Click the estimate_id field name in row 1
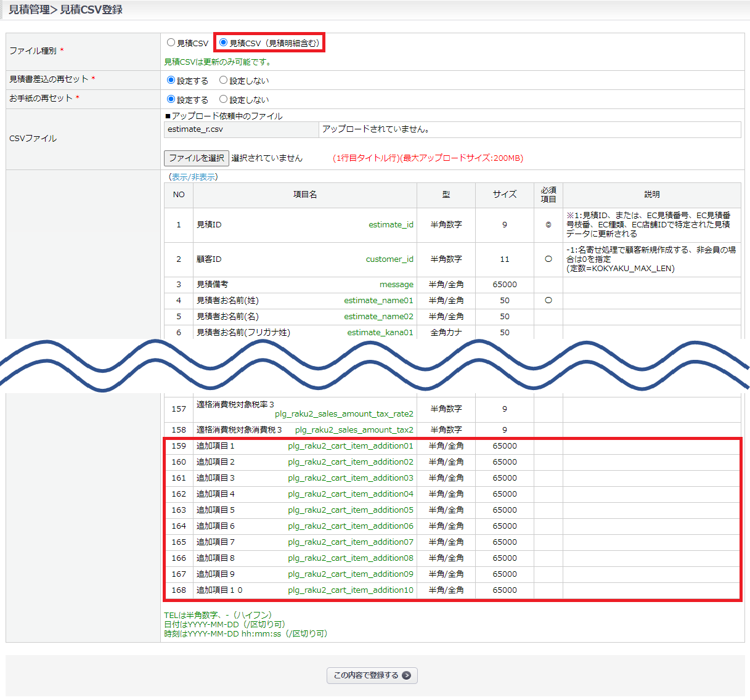 (391, 225)
